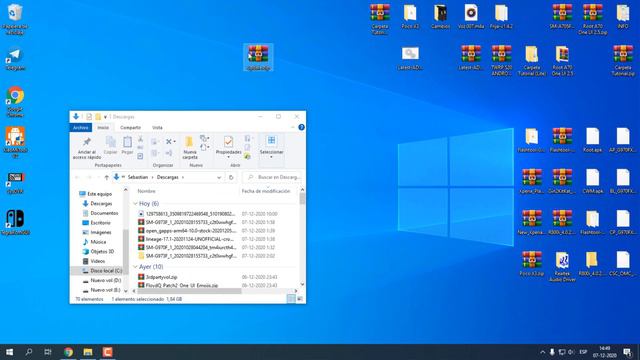This screenshot has height=360, width=640.
Task: Open Descargas breadcrumb chevron
Action: tap(183, 177)
